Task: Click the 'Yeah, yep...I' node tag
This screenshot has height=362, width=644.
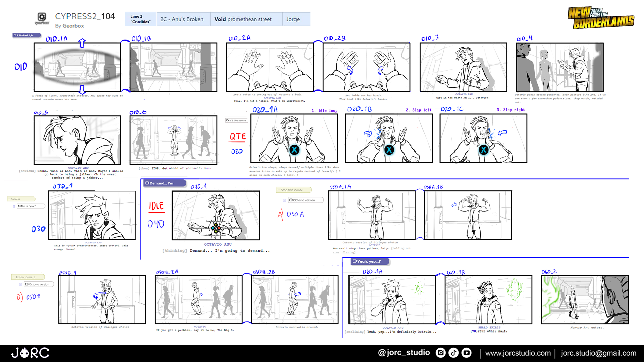Action: click(370, 261)
